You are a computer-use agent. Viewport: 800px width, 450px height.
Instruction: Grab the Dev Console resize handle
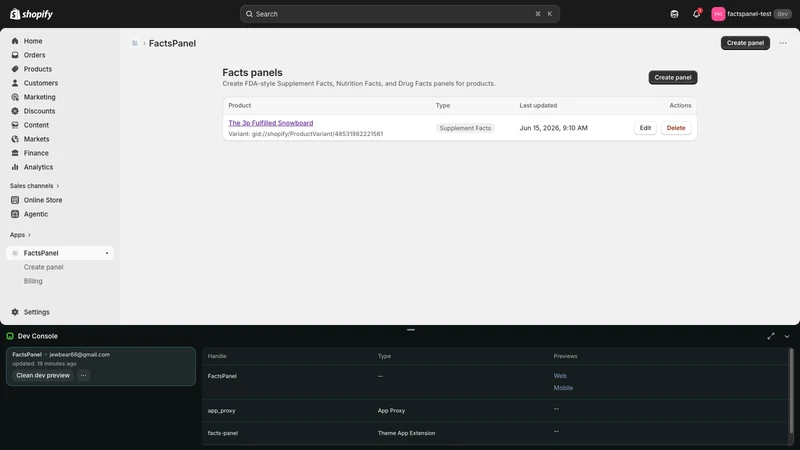point(411,330)
